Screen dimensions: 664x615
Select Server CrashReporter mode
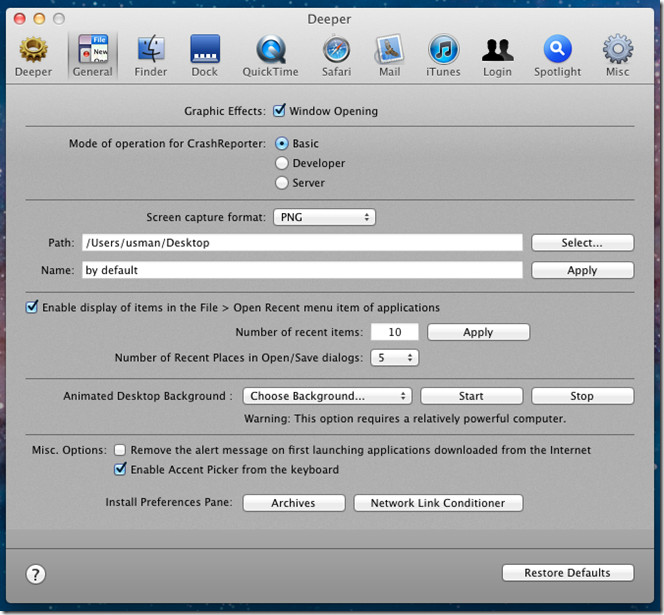(282, 183)
